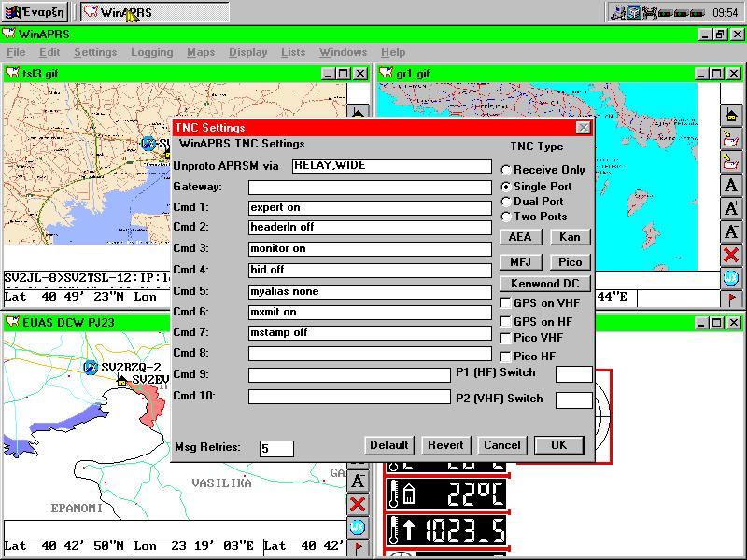Open the Display menu
Screen dimensions: 747x560
tap(247, 52)
